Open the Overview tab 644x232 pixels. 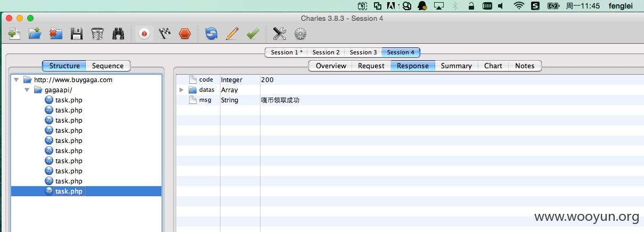pyautogui.click(x=331, y=66)
